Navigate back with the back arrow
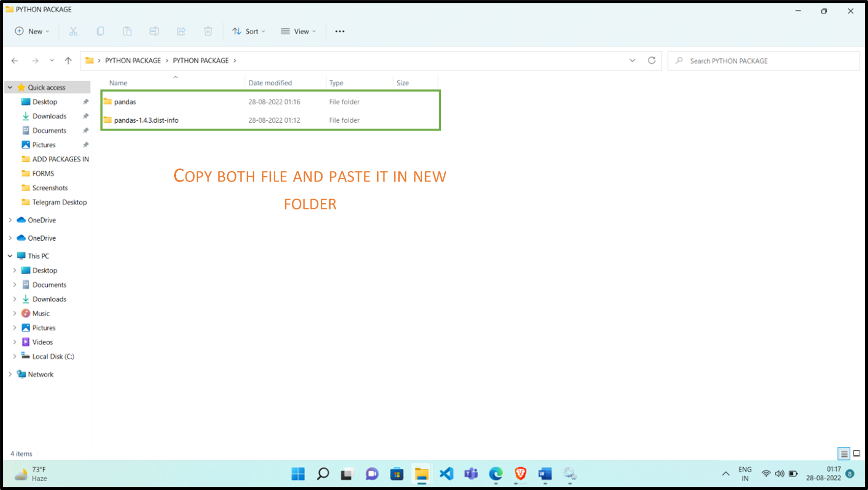868x490 pixels. tap(15, 60)
